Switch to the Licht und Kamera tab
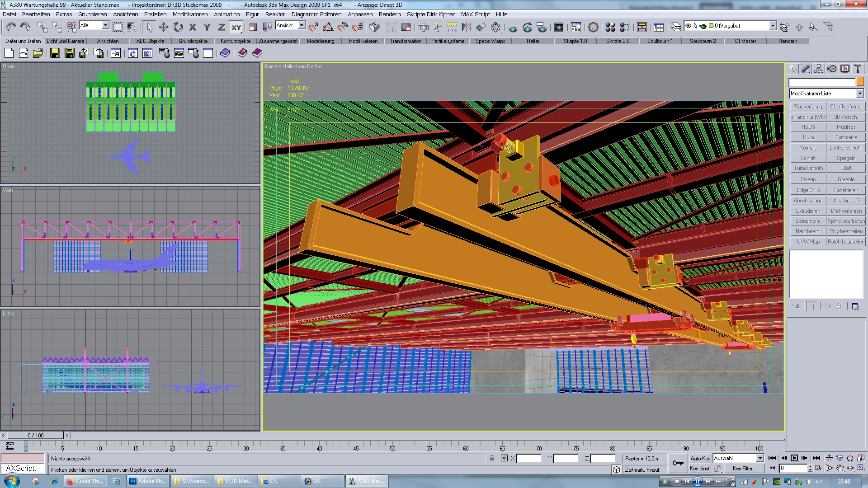 [x=66, y=41]
